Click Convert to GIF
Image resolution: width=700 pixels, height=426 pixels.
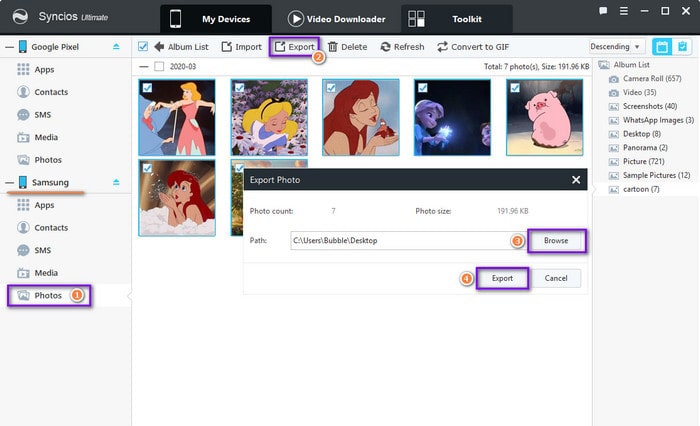click(x=473, y=47)
